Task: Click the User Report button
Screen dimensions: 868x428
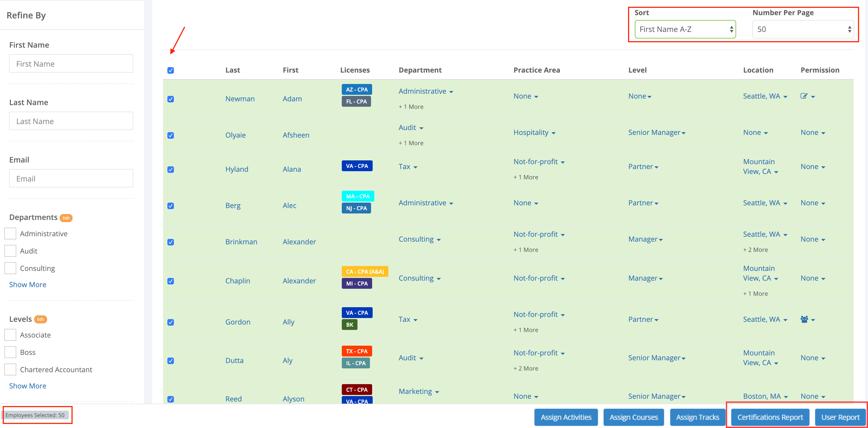Action: [x=840, y=417]
